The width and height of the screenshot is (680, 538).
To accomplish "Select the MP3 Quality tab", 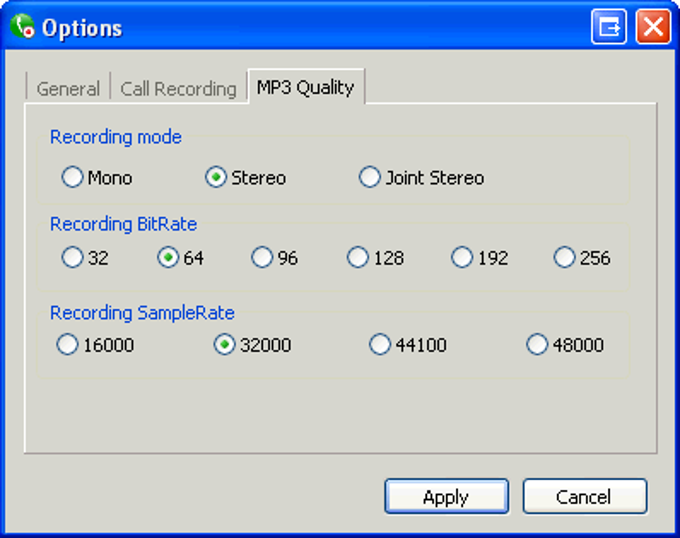I will 306,87.
